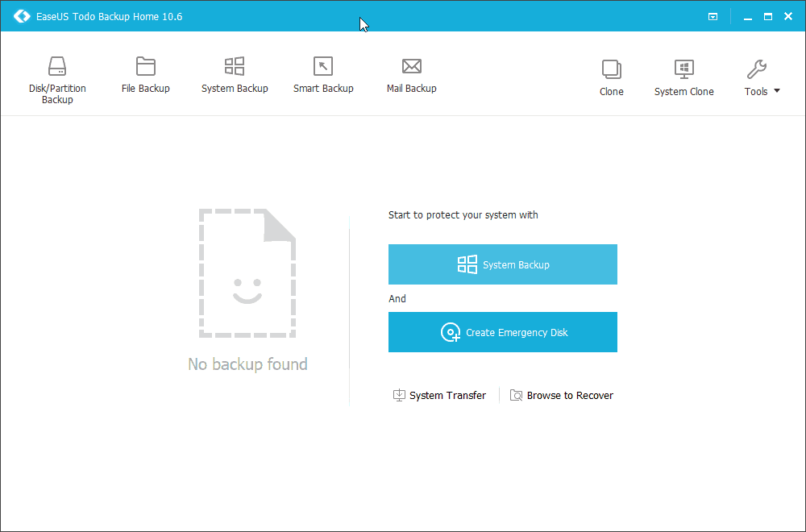The width and height of the screenshot is (806, 532).
Task: Open File Backup from the toolbar
Action: point(145,74)
